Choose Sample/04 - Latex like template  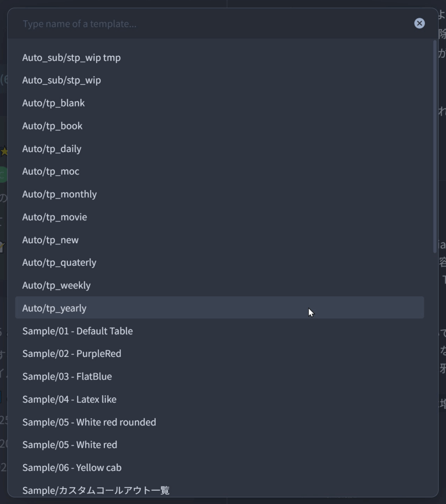pyautogui.click(x=69, y=400)
